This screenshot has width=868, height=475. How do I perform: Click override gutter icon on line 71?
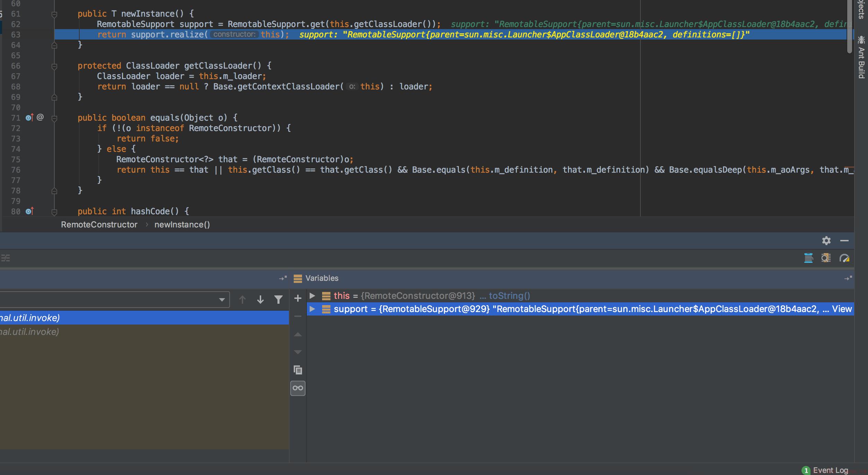point(29,118)
